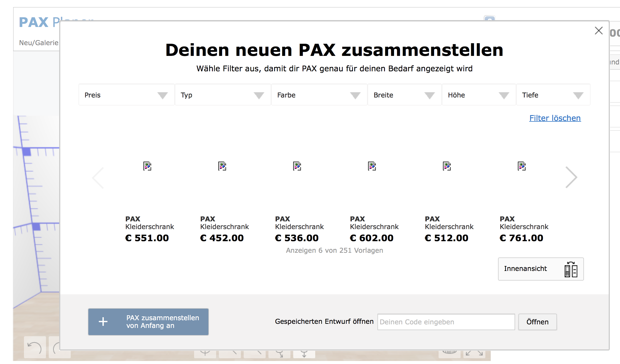Close the PAX zusammenstellen dialog
Screen dimensions: 620x364
(599, 31)
